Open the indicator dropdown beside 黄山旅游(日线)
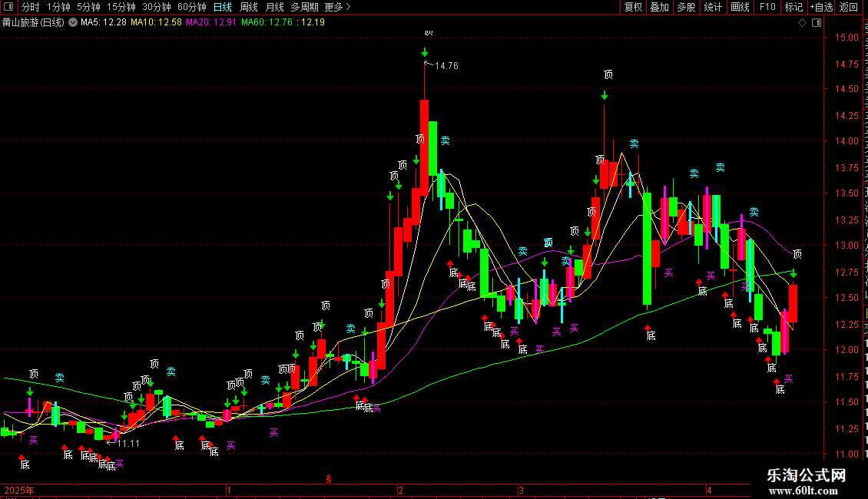Viewport: 868px width, 499px height. (x=73, y=23)
